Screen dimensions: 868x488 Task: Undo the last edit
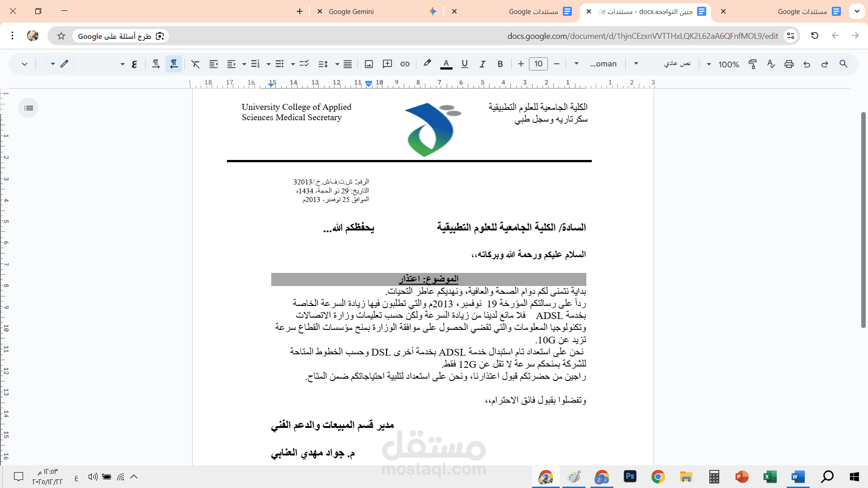tap(807, 64)
